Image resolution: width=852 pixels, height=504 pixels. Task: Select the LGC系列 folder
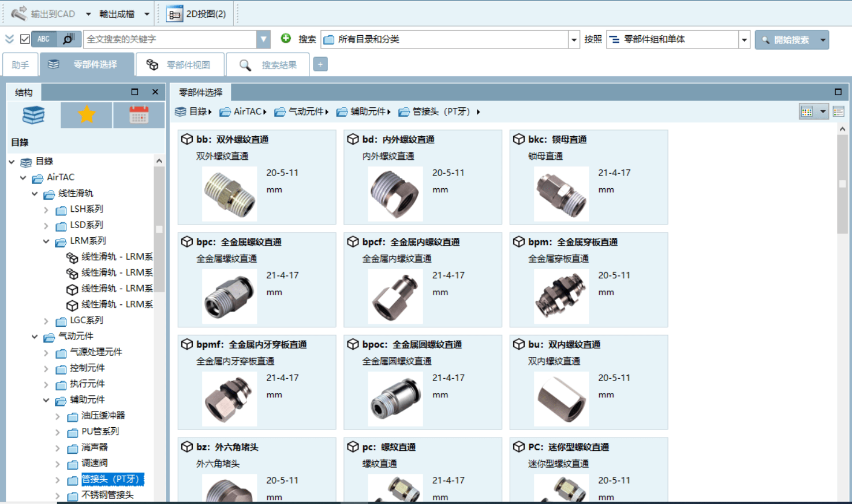click(x=87, y=320)
